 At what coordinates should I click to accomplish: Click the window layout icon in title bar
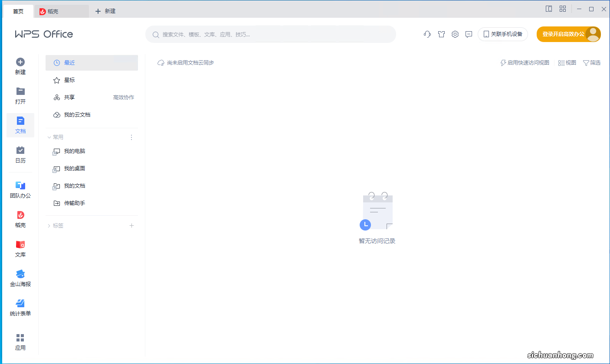(549, 9)
